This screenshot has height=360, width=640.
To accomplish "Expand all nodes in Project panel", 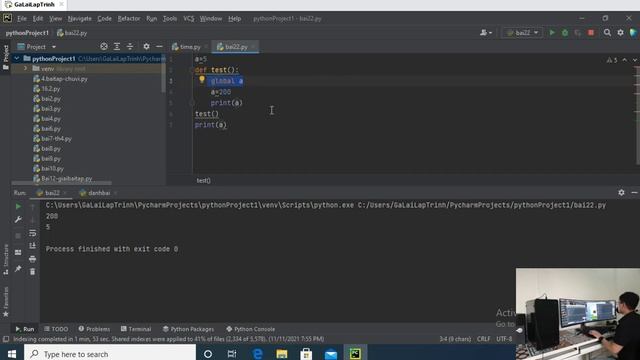I will coord(117,47).
